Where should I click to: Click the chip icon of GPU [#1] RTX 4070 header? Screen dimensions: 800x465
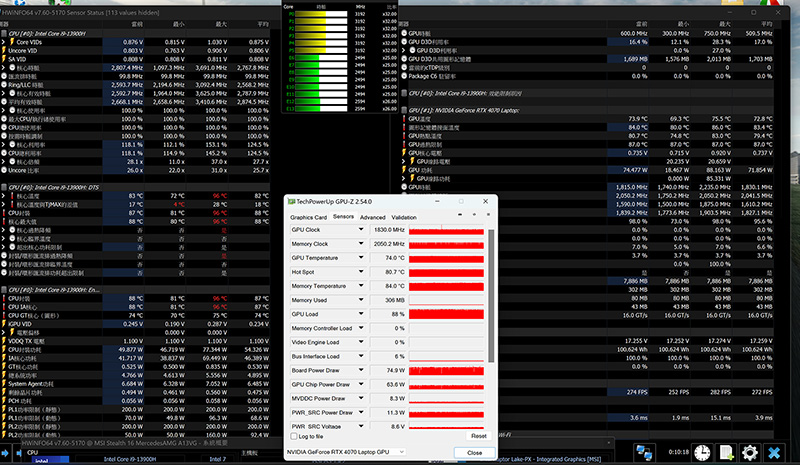point(404,110)
